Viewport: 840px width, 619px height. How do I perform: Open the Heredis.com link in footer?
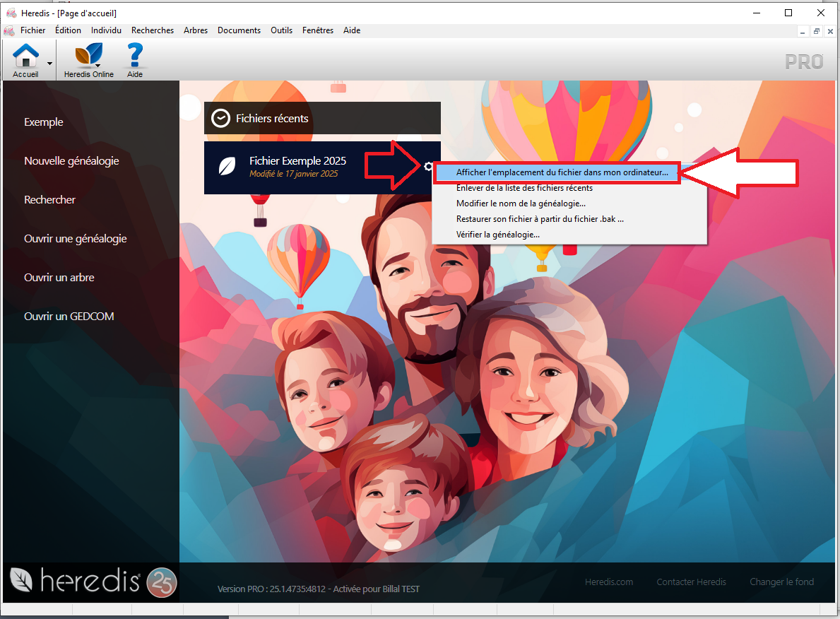(608, 582)
